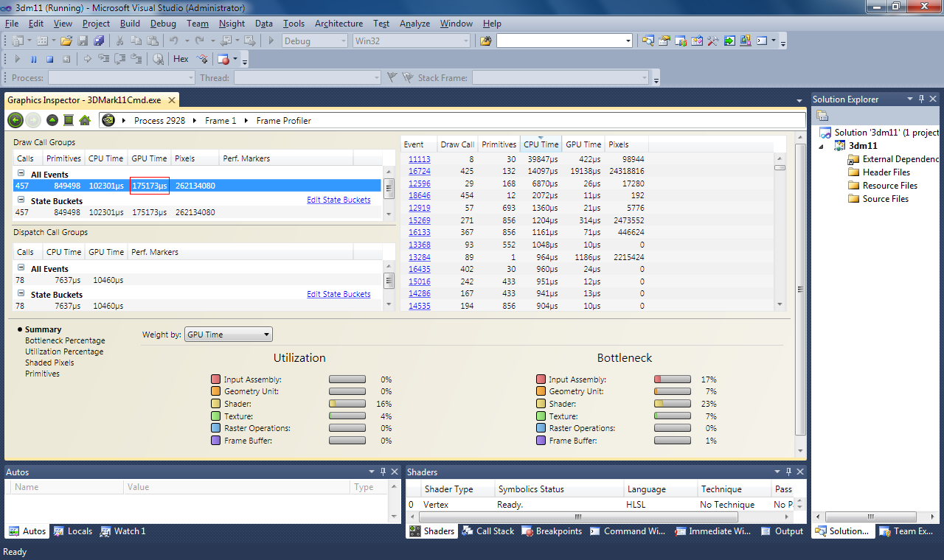Open the Weight by GPU Time dropdown
Screen dimensions: 944x560
(x=228, y=335)
